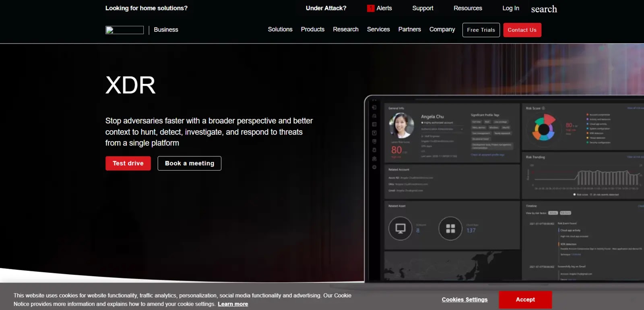Image resolution: width=644 pixels, height=310 pixels.
Task: Click the Risk Trending bar chart
Action: click(608, 178)
